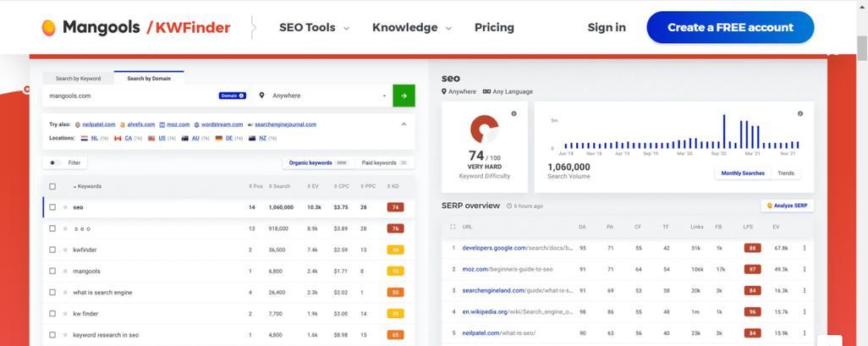Open the SEO Tools dropdown menu
This screenshot has height=346, width=868.
click(x=314, y=28)
